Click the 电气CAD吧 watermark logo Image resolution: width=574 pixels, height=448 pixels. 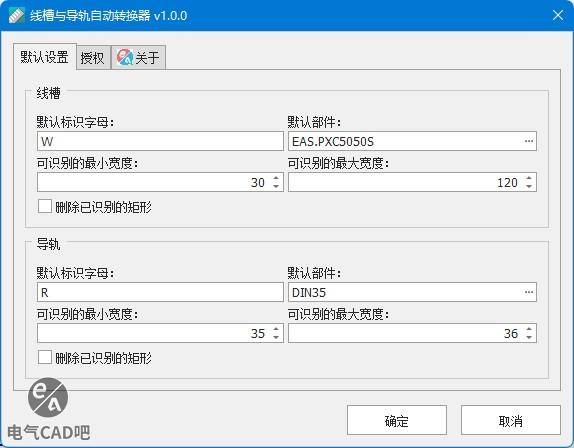click(48, 410)
